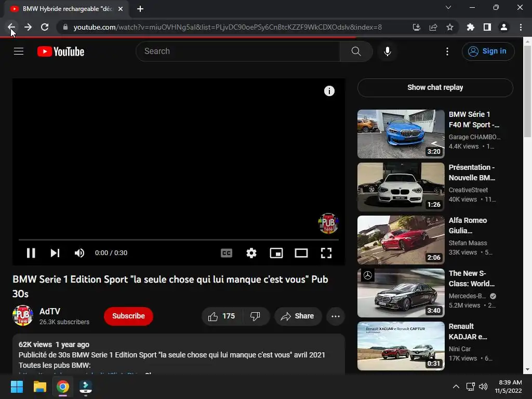Close the BMW Hybride tab
Image resolution: width=532 pixels, height=399 pixels.
(121, 9)
